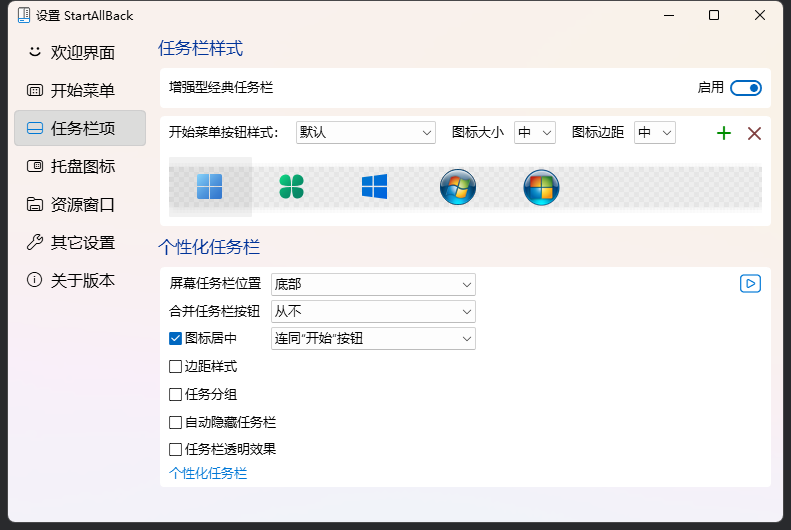Image resolution: width=791 pixels, height=530 pixels.
Task: Click the red X remove icon
Action: click(754, 133)
